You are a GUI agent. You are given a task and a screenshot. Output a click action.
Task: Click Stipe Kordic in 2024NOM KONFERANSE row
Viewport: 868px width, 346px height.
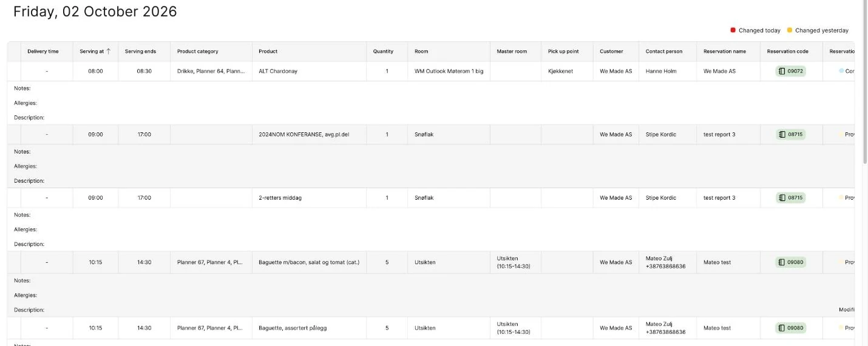661,134
